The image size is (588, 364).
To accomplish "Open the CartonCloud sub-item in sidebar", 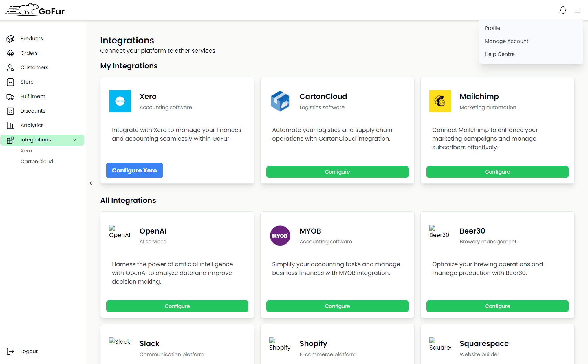I will point(37,161).
